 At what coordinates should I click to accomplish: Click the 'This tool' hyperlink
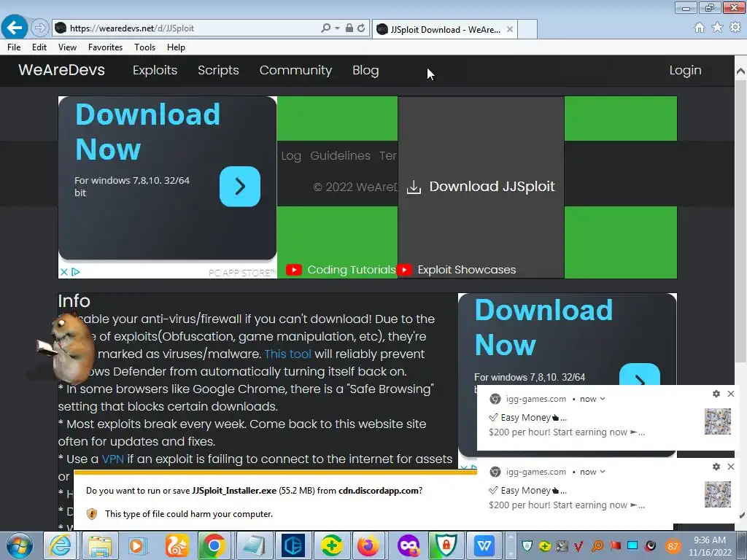click(287, 354)
